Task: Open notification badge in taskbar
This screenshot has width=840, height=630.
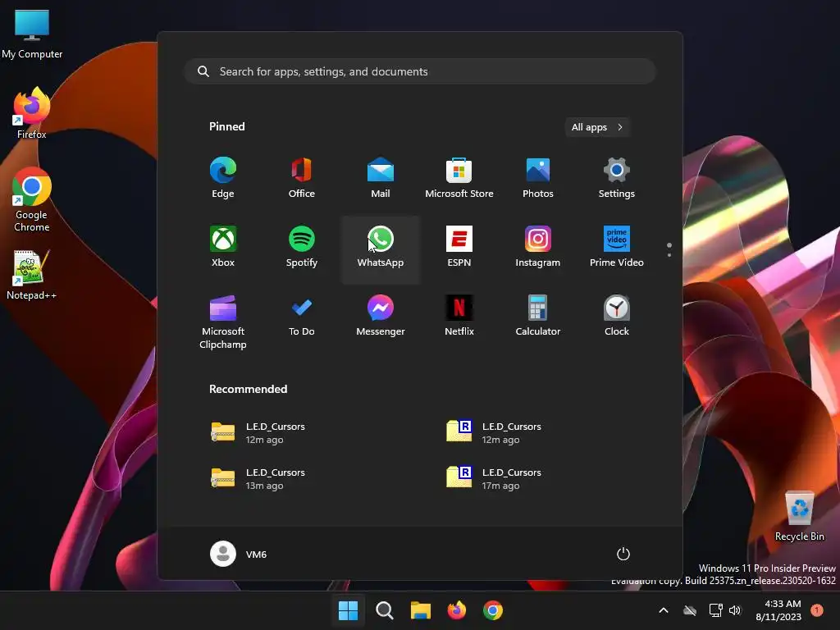Action: click(817, 609)
